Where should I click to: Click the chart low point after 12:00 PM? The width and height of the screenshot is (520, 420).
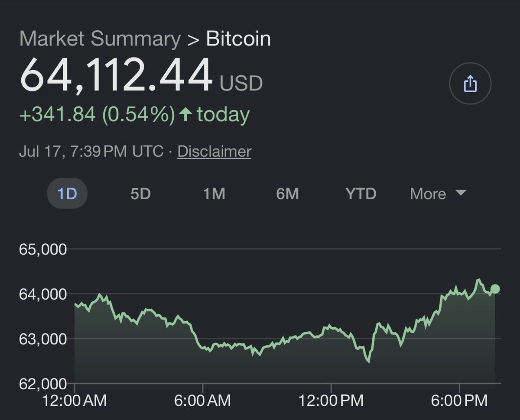(368, 361)
